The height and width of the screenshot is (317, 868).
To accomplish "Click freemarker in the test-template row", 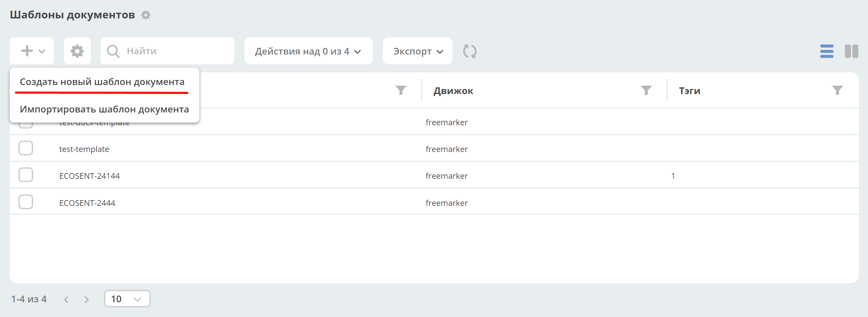I will click(x=446, y=149).
